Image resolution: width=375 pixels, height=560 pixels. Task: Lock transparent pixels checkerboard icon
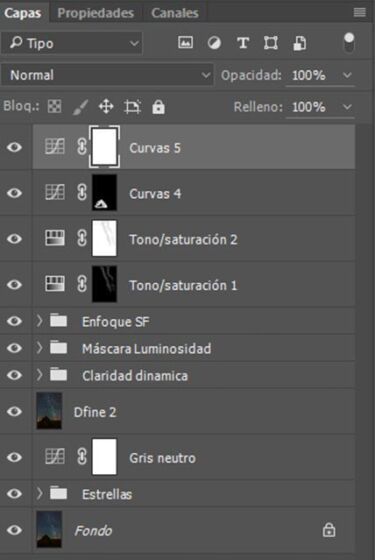[x=54, y=106]
